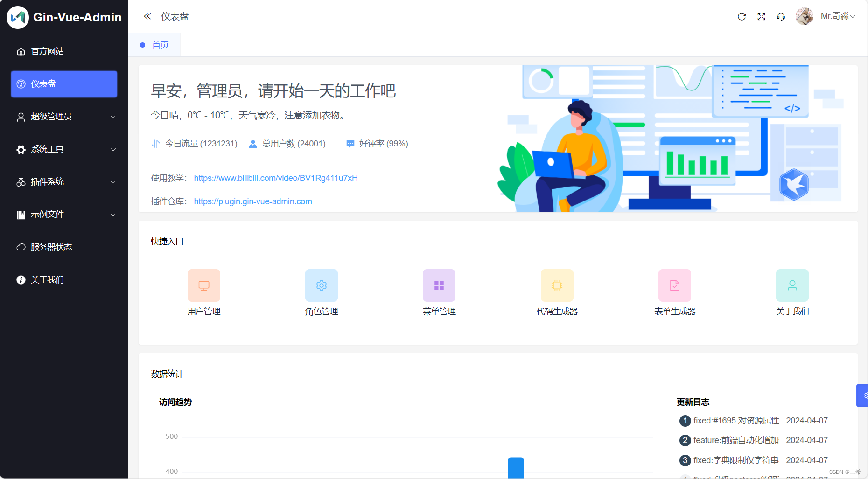Click the user avatar thumbnail

point(805,15)
